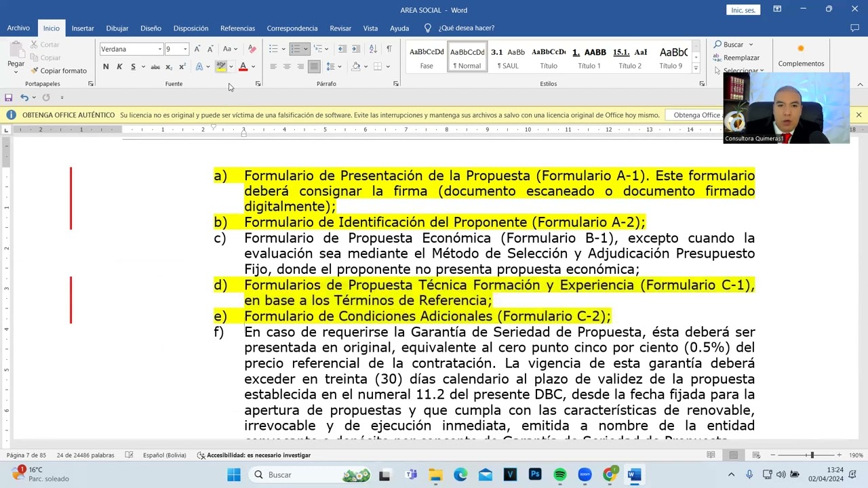The image size is (868, 488).
Task: Apply red font color
Action: click(x=243, y=66)
